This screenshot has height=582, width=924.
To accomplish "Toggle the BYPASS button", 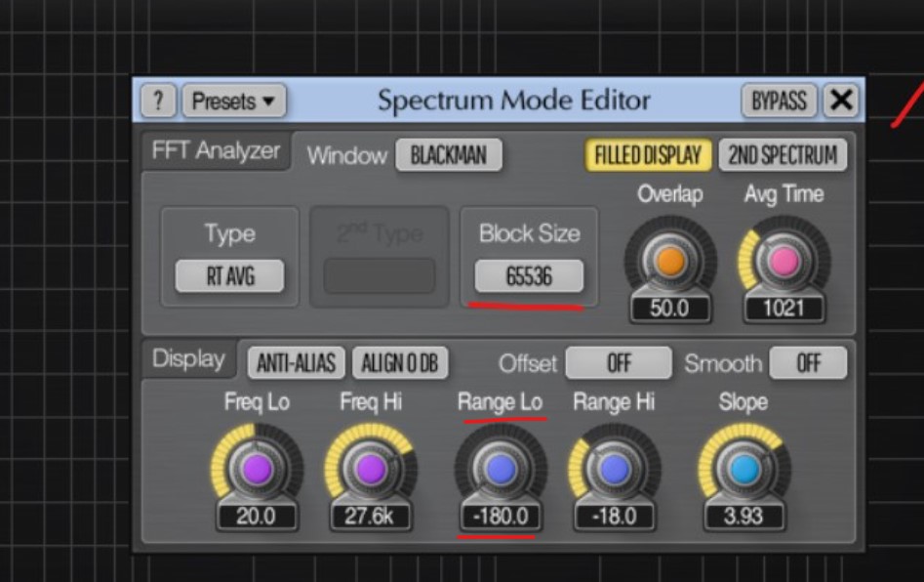I will click(x=779, y=101).
